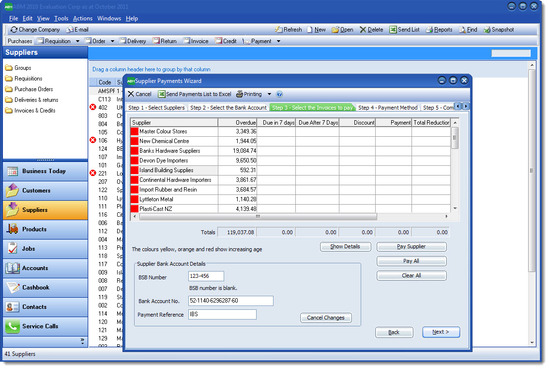Go to Customers section
The width and height of the screenshot is (549, 369).
45,190
